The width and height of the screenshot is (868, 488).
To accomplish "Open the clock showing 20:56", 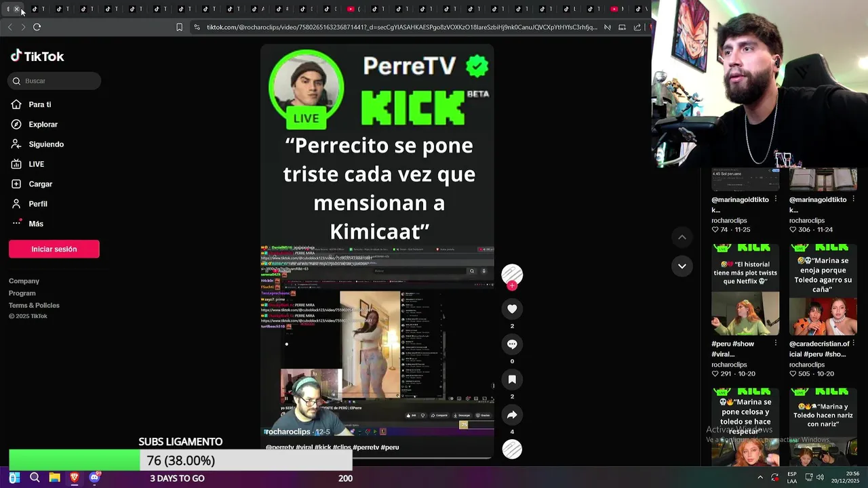I will click(x=846, y=478).
